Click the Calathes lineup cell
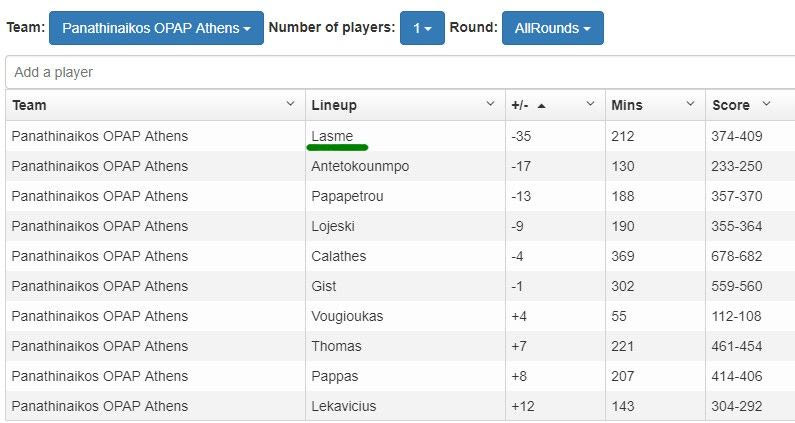This screenshot has width=795, height=423. click(x=339, y=256)
